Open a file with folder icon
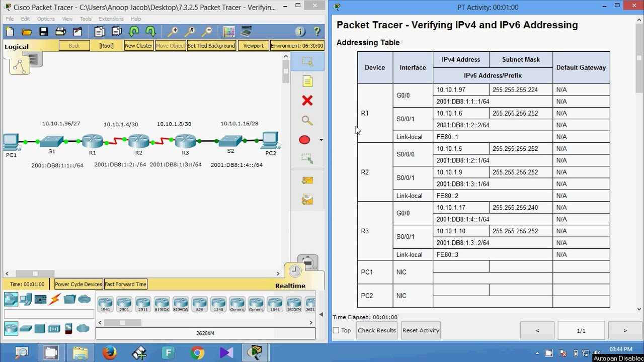 [27, 32]
